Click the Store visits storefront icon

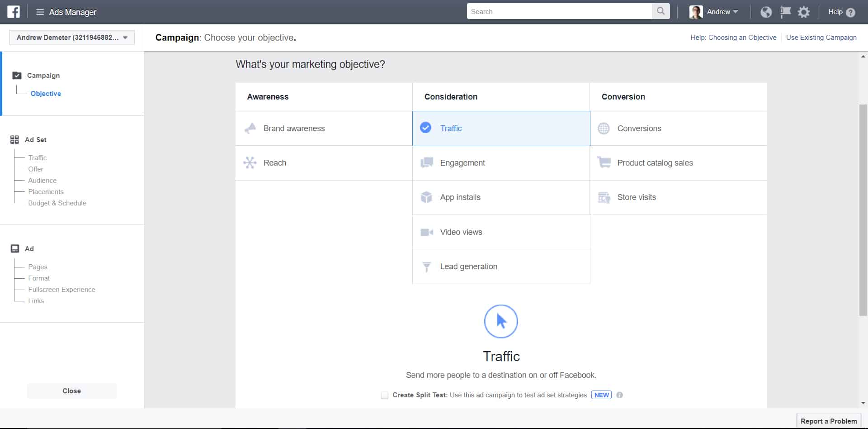pos(604,197)
